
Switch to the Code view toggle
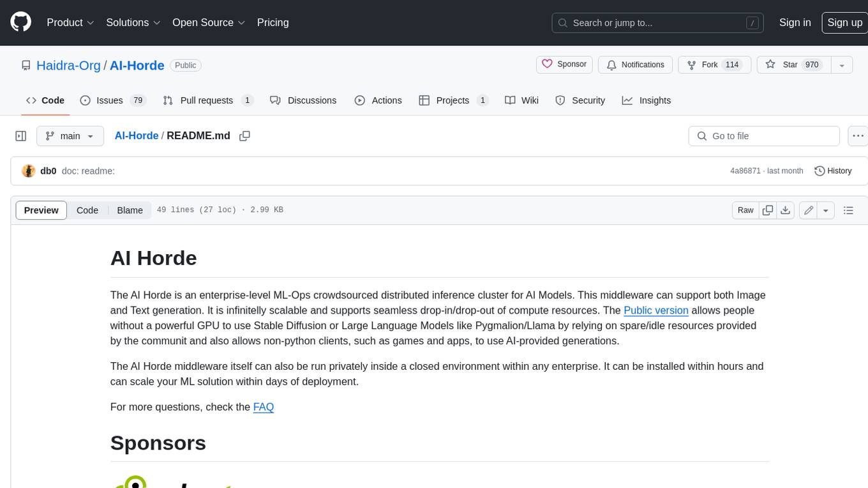coord(87,210)
